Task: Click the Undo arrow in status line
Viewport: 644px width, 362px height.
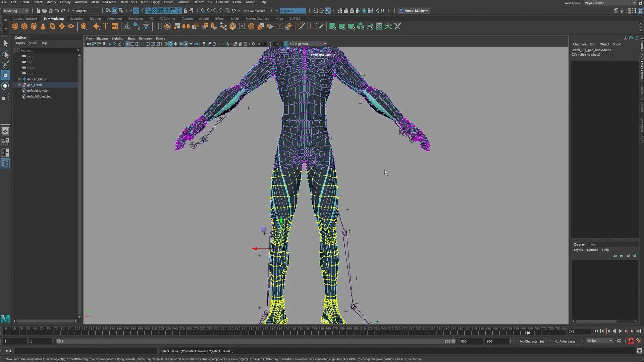Action: [57, 11]
